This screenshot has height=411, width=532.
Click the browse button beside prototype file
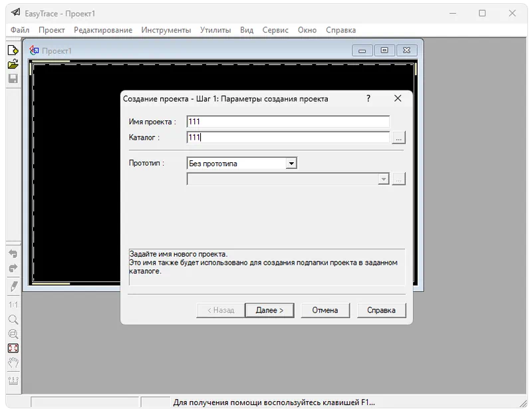(x=398, y=179)
